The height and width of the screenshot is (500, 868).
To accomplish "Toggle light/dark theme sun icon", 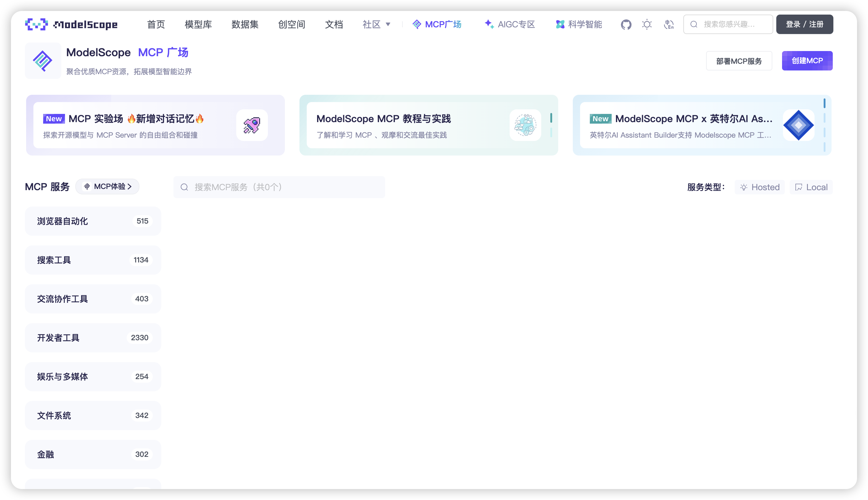I will click(647, 24).
